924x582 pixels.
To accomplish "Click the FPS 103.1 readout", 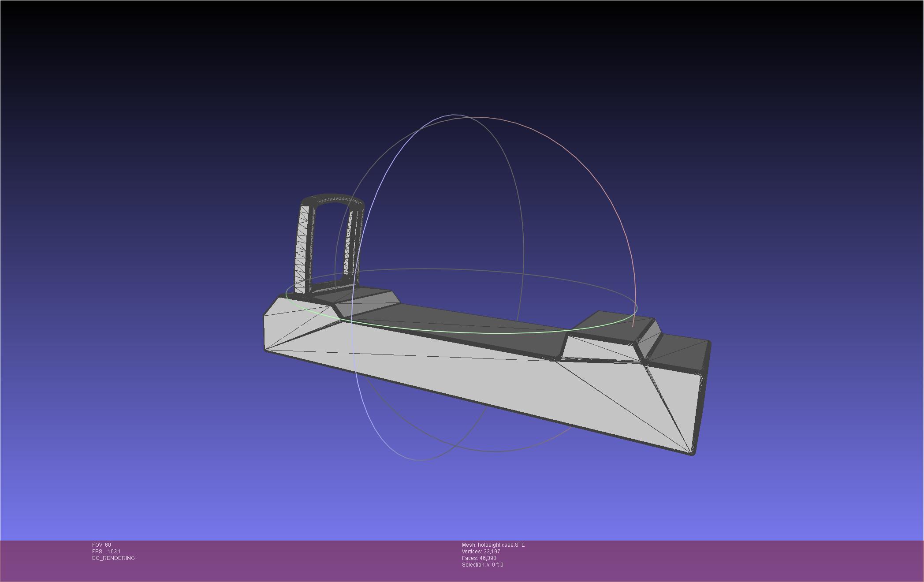I will pos(106,552).
